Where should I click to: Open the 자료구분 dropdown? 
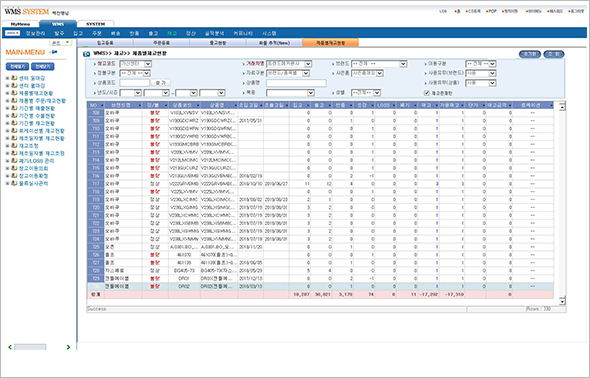288,73
